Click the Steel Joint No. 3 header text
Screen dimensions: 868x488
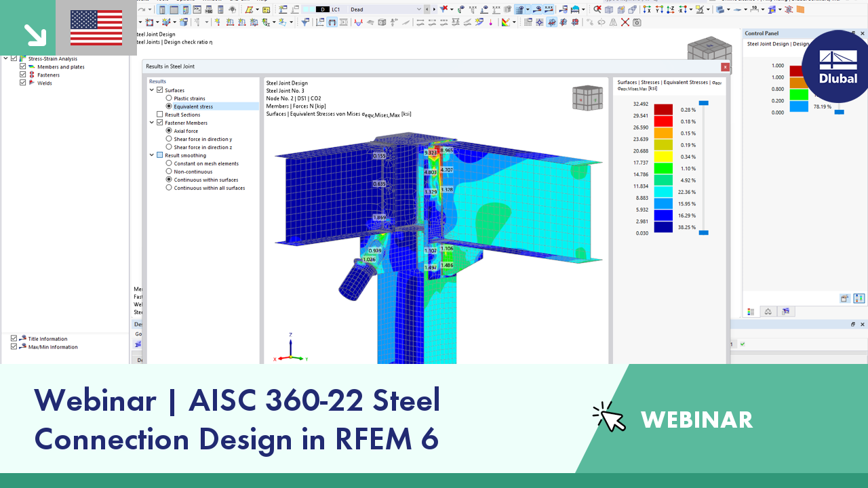tap(285, 91)
